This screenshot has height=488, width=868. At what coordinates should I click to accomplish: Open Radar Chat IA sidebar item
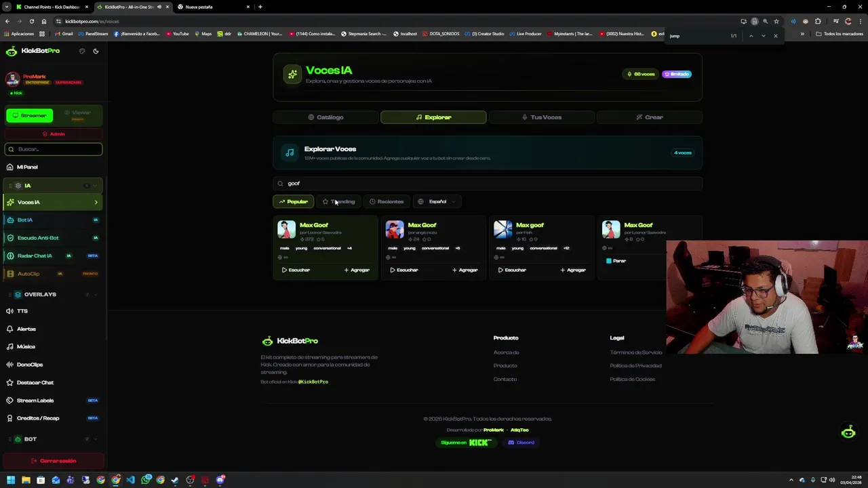[x=54, y=256]
